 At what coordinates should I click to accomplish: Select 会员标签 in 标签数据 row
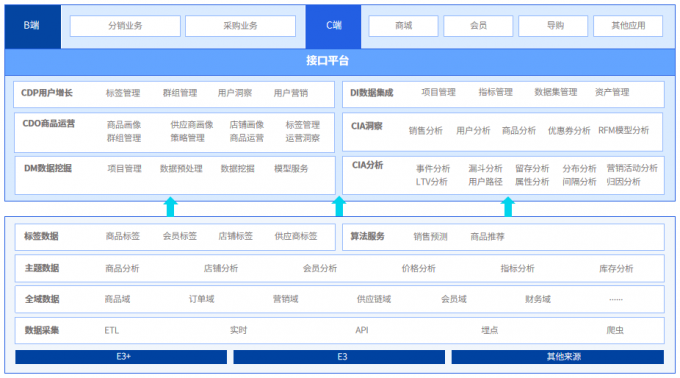[180, 236]
